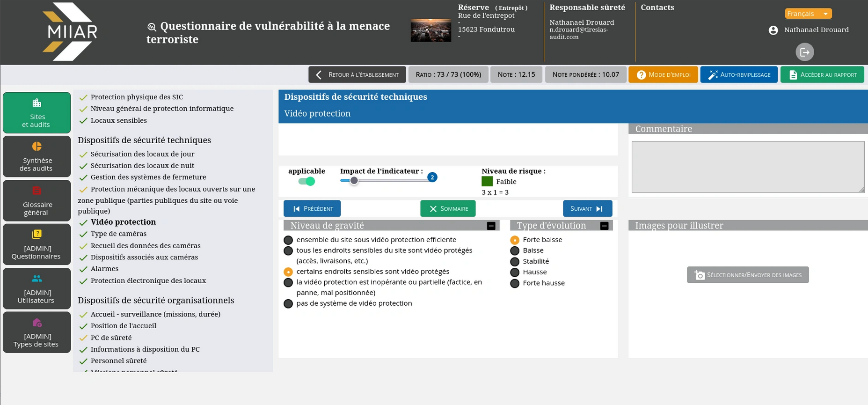Screen dimensions: 868x405
Task: Click the buildings icon in Sites et audits
Action: [37, 103]
